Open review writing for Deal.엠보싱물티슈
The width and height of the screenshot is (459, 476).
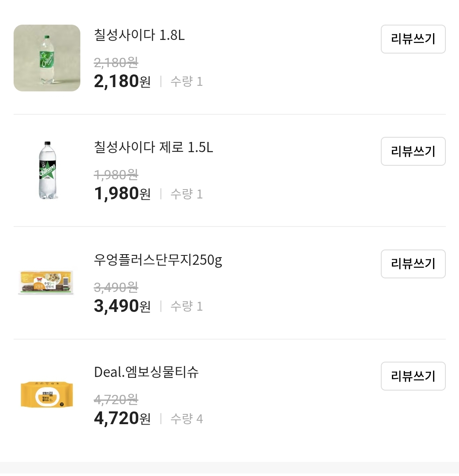[413, 376]
